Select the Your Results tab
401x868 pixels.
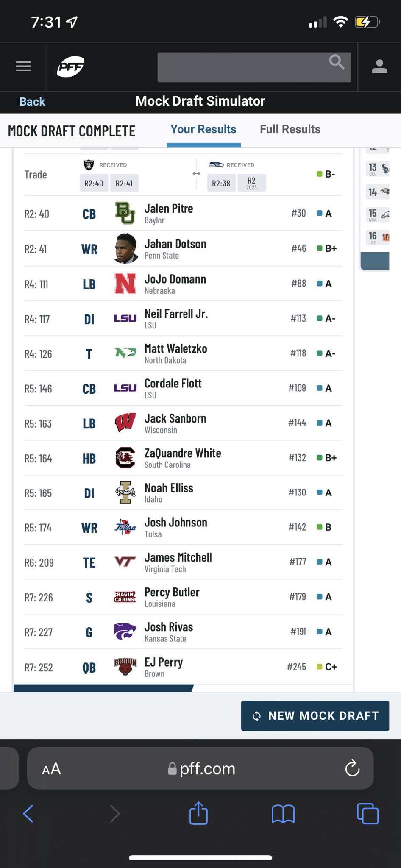[x=203, y=129]
